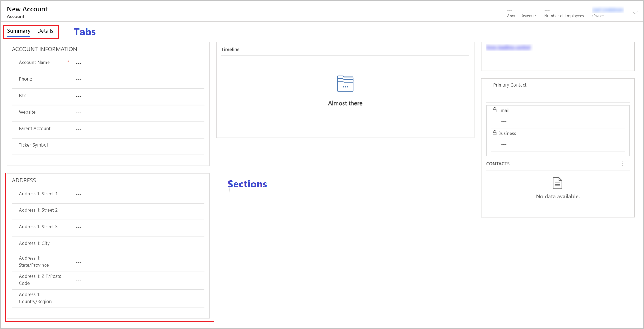Open the blurred record link above Primary Contact
644x329 pixels.
[x=508, y=47]
